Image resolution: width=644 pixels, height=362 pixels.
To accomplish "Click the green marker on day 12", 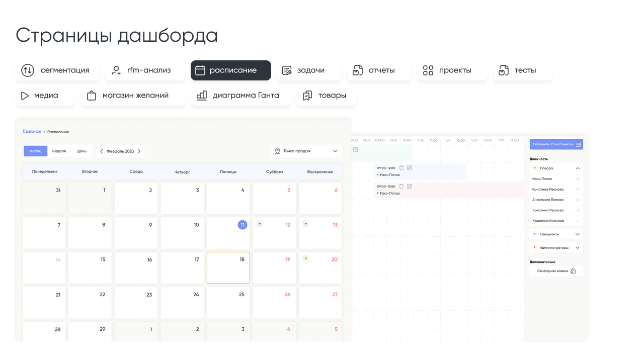I will [x=260, y=223].
